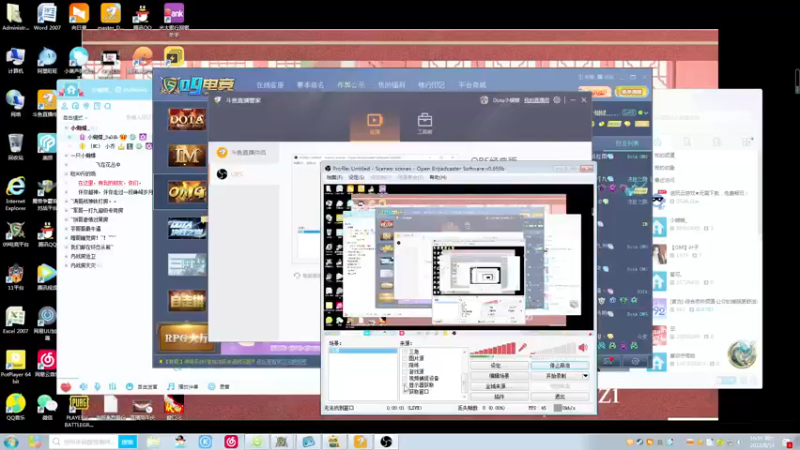Select the highlighted scene in OBS scenes list
The image size is (800, 450).
coord(363,351)
